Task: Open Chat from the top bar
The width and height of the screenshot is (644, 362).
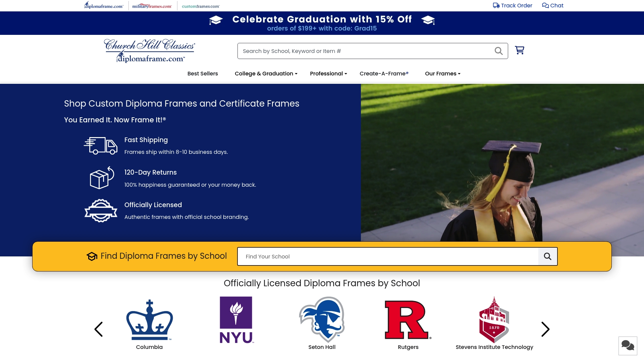Action: pos(553,5)
